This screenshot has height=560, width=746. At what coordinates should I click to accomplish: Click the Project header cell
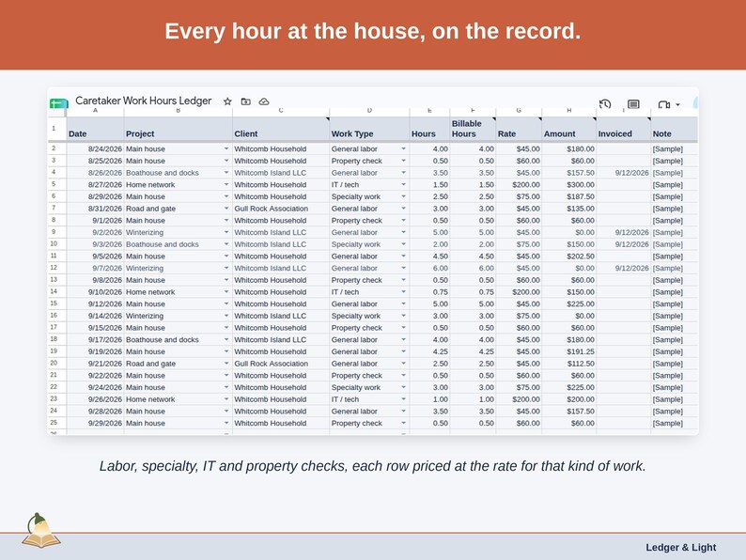[179, 129]
